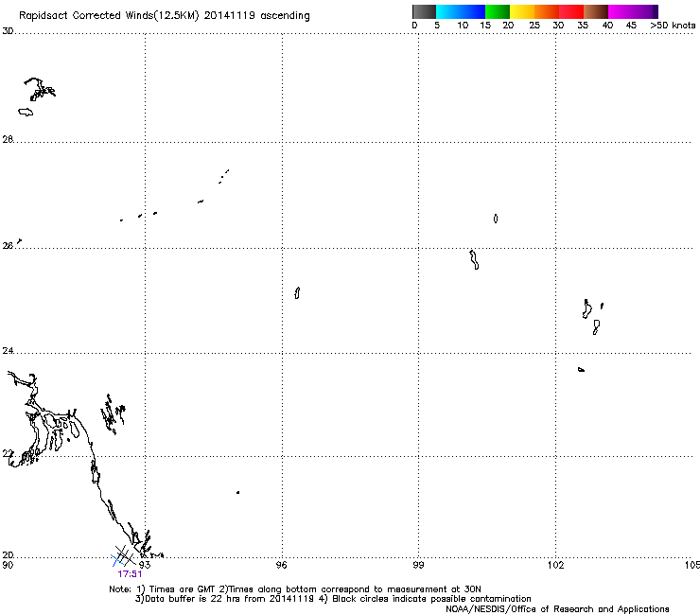Choose the orange 25-30 knots color band
This screenshot has width=700, height=615.
click(x=547, y=11)
